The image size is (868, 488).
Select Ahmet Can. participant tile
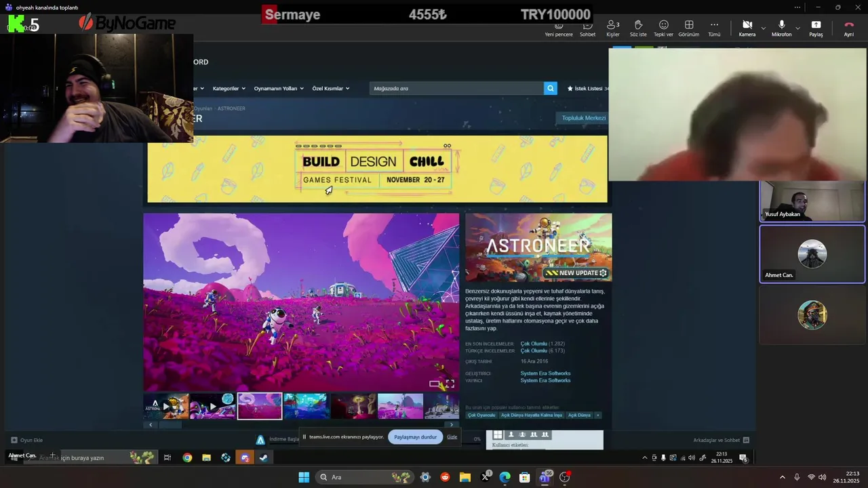click(x=812, y=254)
